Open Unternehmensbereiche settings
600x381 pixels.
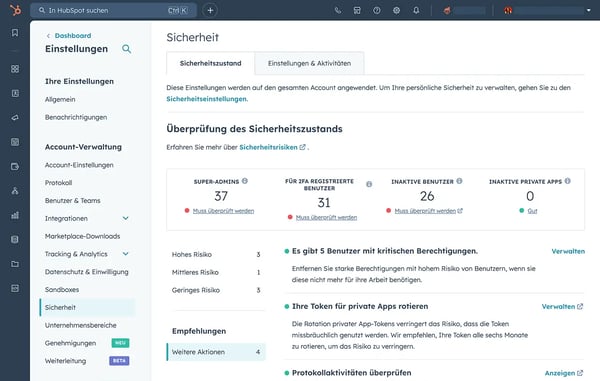(x=80, y=325)
